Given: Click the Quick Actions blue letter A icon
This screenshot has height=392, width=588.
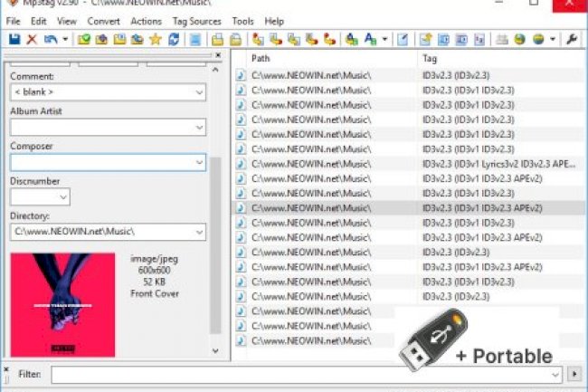Looking at the screenshot, I should point(370,39).
